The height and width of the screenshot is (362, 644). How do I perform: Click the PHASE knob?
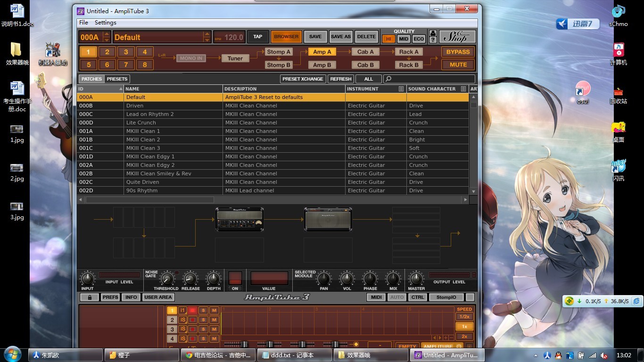coord(370,278)
